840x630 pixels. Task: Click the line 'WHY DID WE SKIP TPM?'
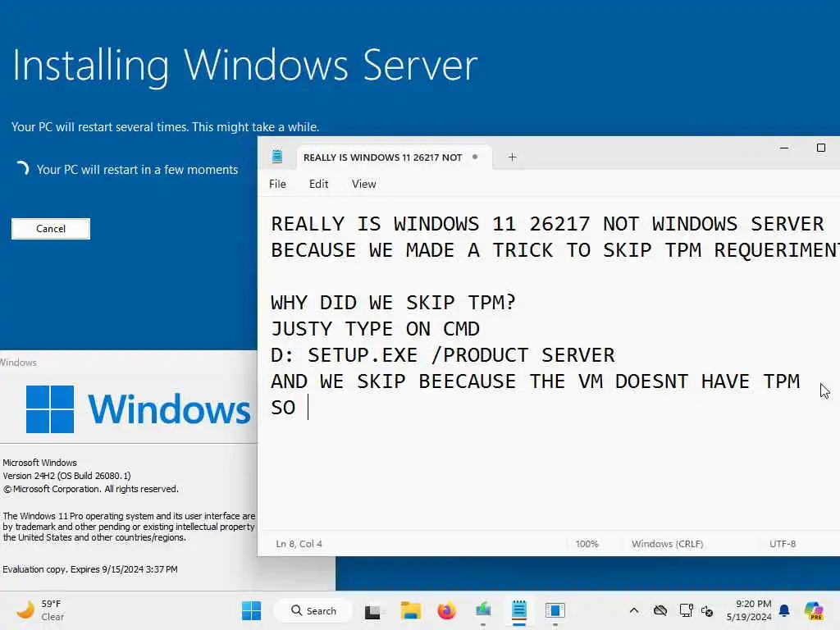(x=393, y=303)
